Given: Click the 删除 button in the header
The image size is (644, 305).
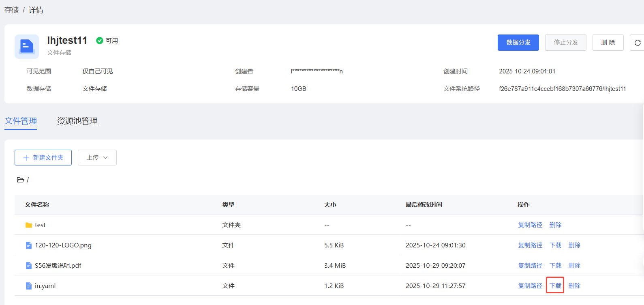Looking at the screenshot, I should pos(608,43).
